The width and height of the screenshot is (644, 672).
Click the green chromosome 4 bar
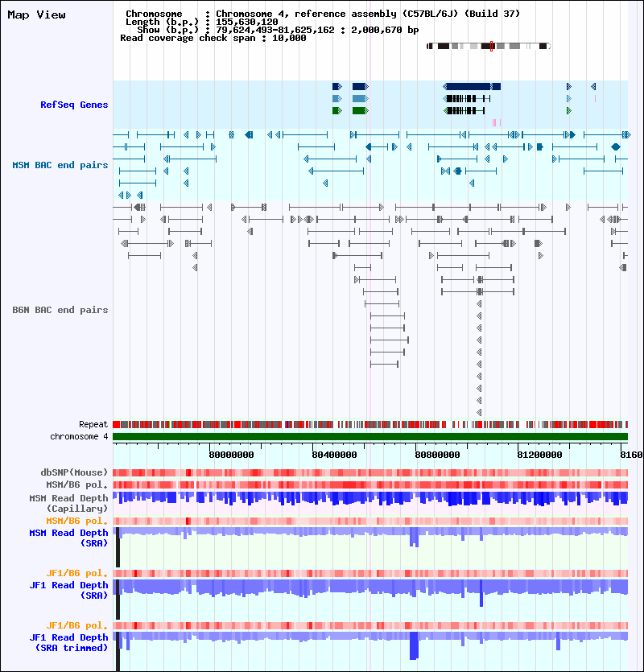click(370, 437)
